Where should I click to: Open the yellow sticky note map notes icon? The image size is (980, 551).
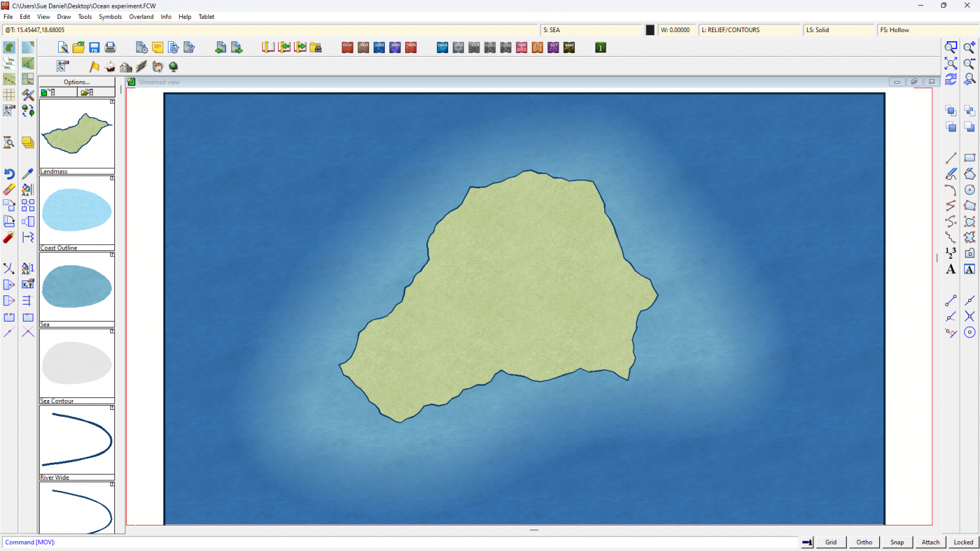pyautogui.click(x=157, y=48)
